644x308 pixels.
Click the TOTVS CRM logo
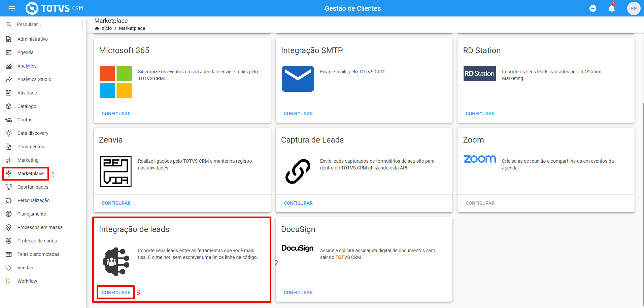pyautogui.click(x=54, y=8)
